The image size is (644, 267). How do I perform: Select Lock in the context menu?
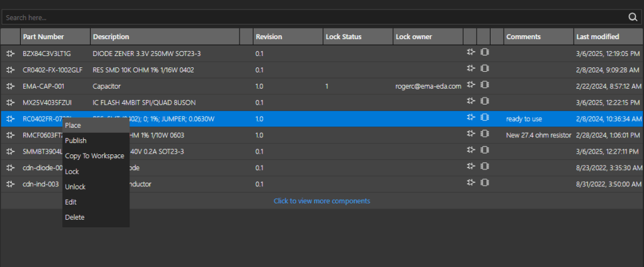tap(72, 171)
